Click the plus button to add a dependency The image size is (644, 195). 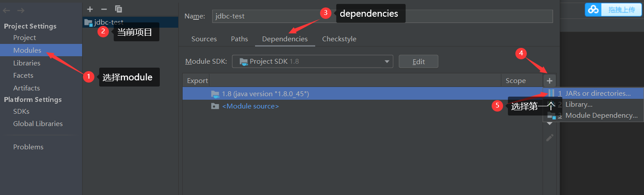click(x=550, y=80)
